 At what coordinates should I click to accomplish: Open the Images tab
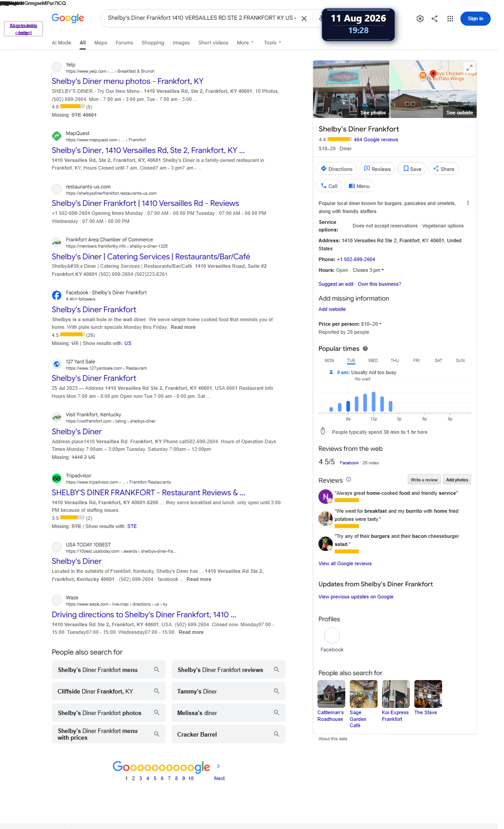pos(181,43)
